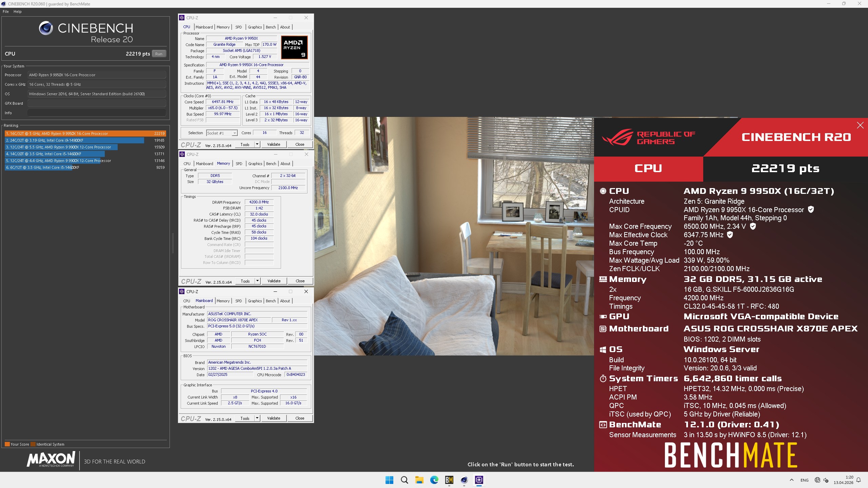Open the File menu in Cinebench
This screenshot has width=868, height=488.
(6, 12)
